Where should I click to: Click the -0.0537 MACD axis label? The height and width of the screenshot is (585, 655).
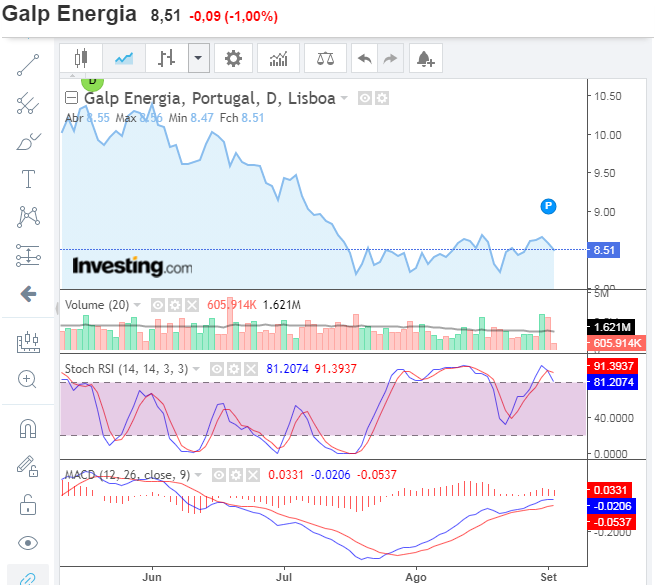click(612, 522)
